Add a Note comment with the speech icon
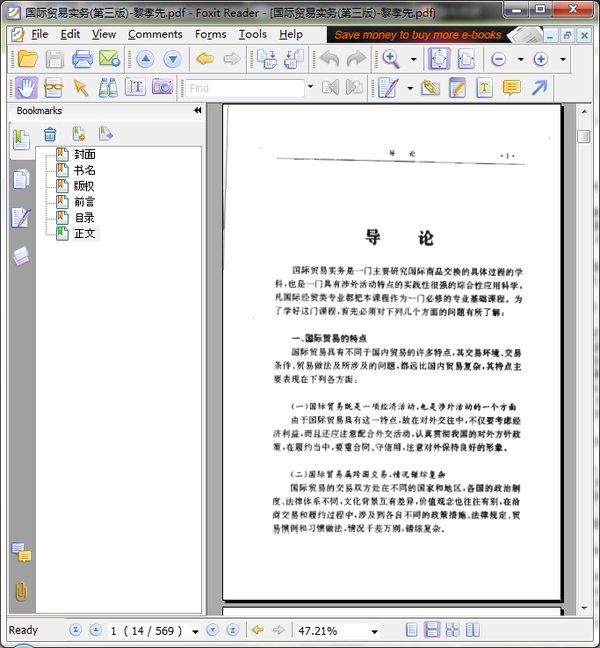Image resolution: width=600 pixels, height=648 pixels. pyautogui.click(x=512, y=88)
